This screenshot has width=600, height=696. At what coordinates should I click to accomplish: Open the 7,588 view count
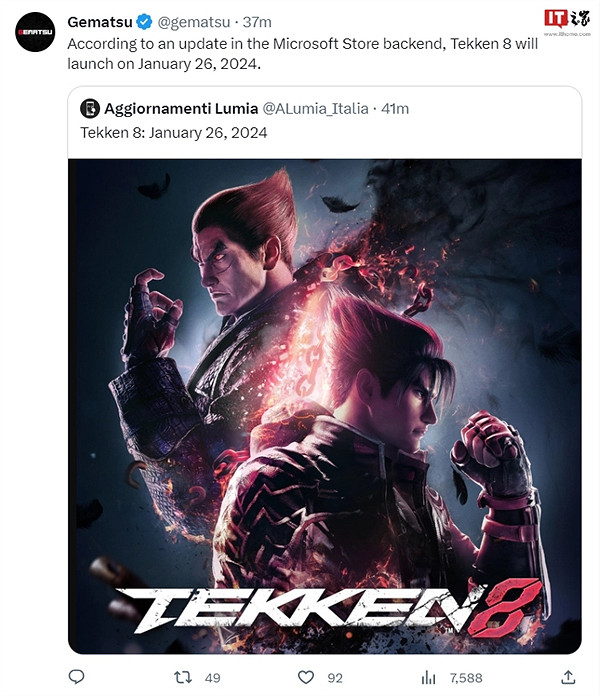(466, 677)
